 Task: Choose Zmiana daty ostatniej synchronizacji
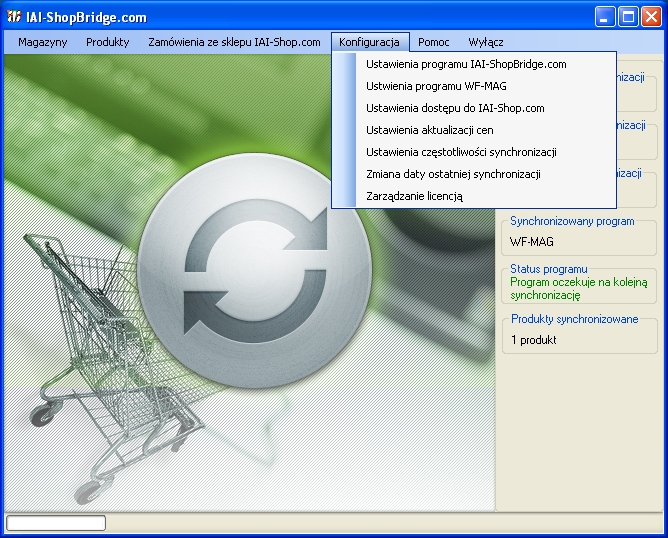click(x=474, y=174)
